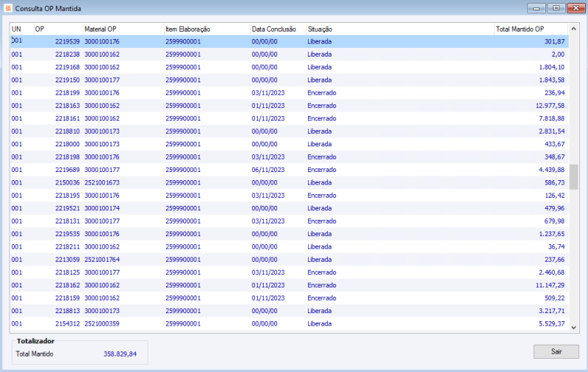This screenshot has height=372, width=588.
Task: Click the total value 4.439,88
Action: click(x=552, y=170)
